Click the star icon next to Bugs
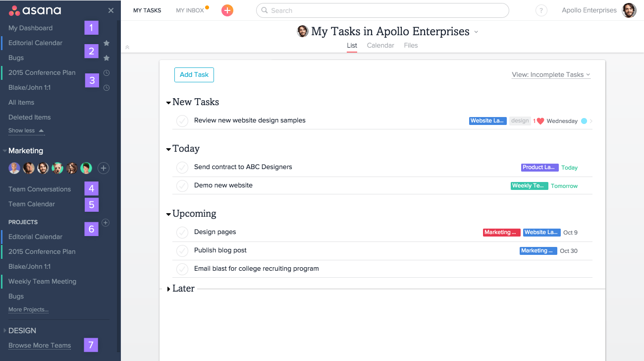Screen dimensions: 644x361 [x=106, y=58]
